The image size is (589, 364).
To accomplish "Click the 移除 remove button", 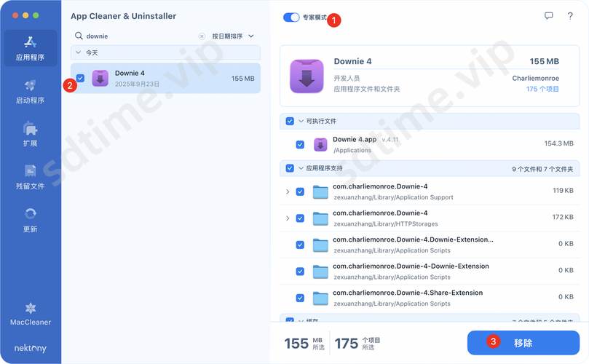I will click(x=523, y=343).
